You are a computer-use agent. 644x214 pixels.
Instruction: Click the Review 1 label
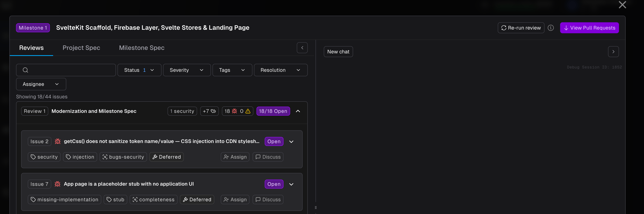[x=34, y=111]
